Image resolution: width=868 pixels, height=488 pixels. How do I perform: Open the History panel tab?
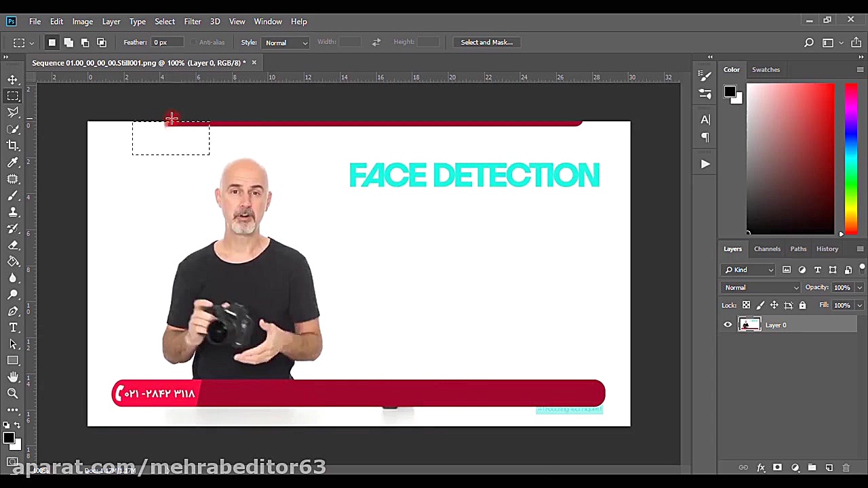(827, 249)
